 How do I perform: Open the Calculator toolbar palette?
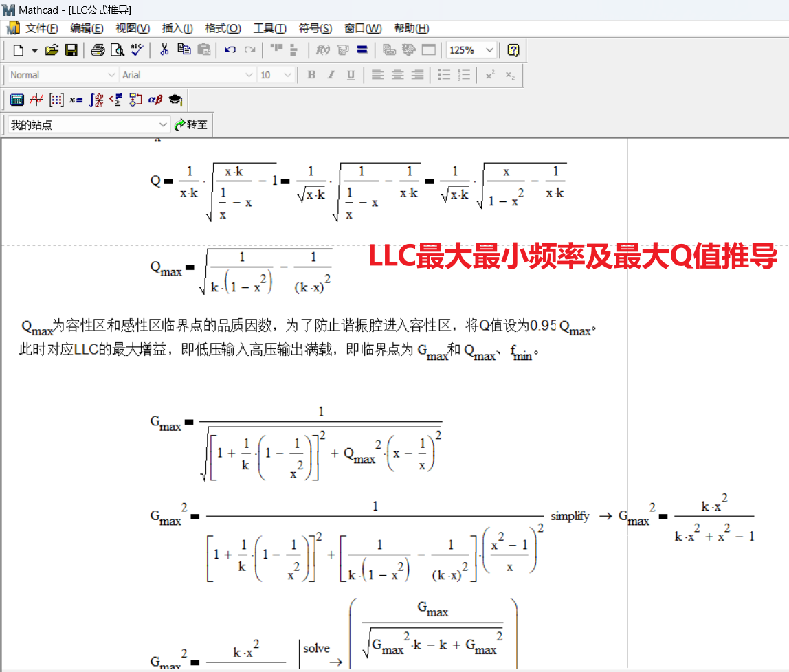pyautogui.click(x=17, y=100)
